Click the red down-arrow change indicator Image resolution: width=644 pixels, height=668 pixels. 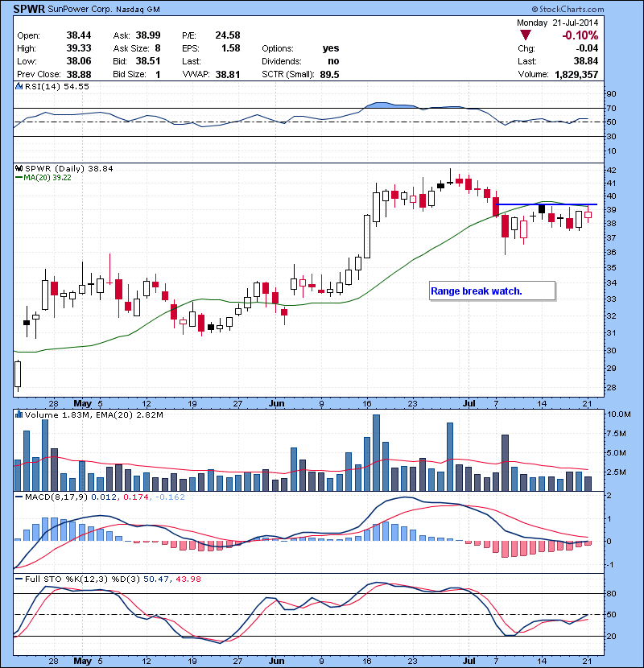526,35
